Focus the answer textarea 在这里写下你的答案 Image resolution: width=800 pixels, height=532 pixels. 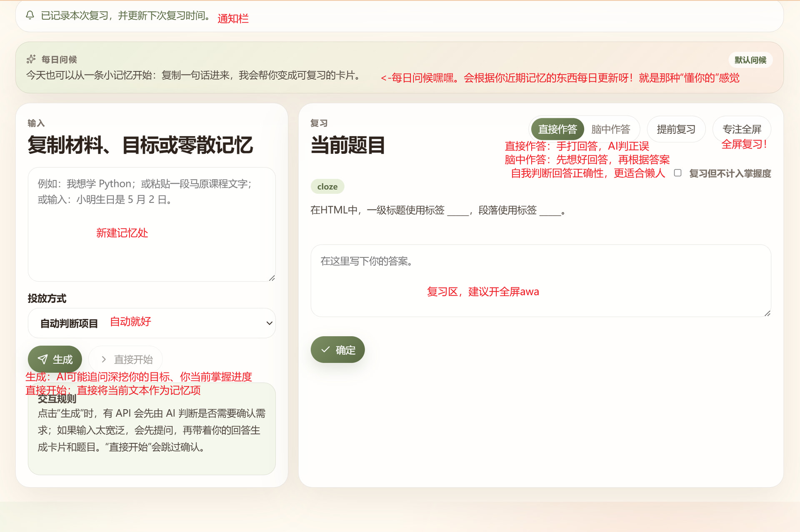coord(541,281)
